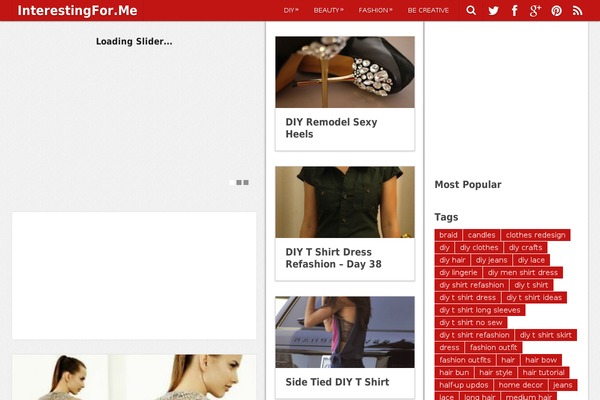This screenshot has height=400, width=600.
Task: Open the side tied shirt thumbnail
Action: tap(345, 332)
